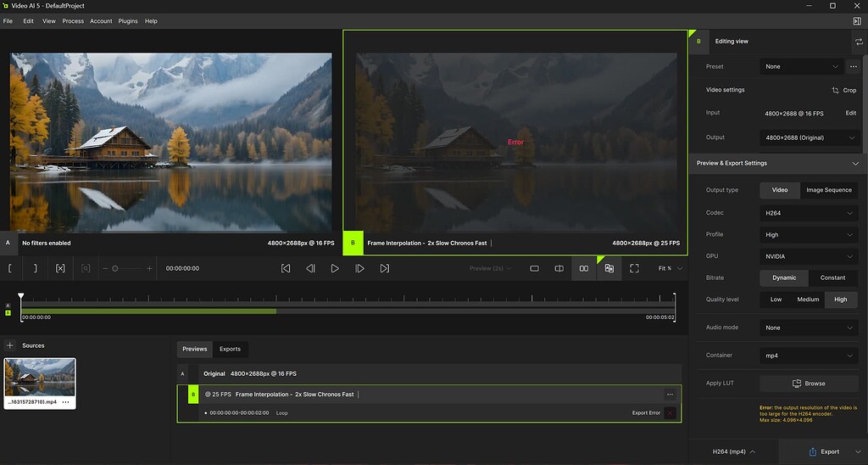Play the video preview
868x465 pixels.
point(335,268)
